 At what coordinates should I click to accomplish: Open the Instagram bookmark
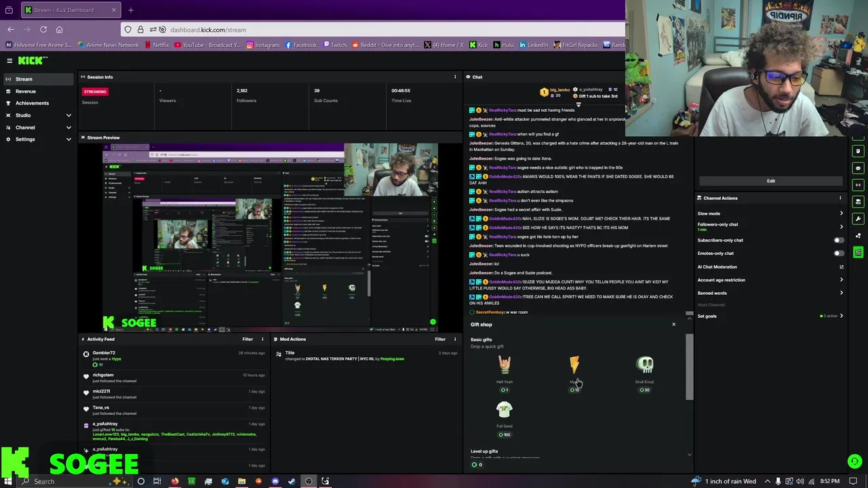click(263, 45)
